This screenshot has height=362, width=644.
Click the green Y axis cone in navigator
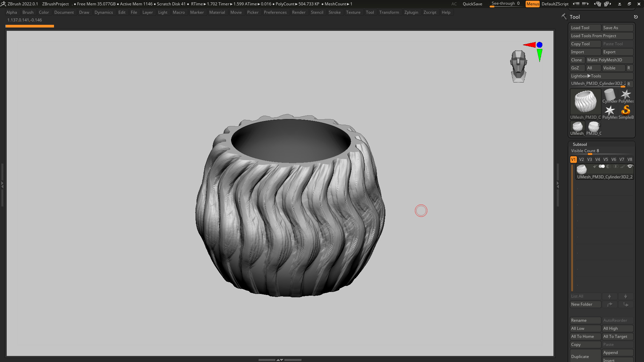pyautogui.click(x=539, y=55)
